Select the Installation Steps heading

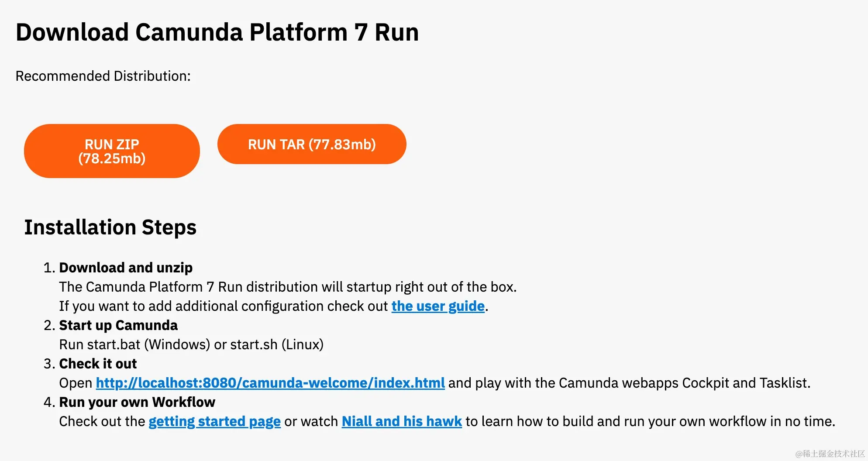point(110,227)
